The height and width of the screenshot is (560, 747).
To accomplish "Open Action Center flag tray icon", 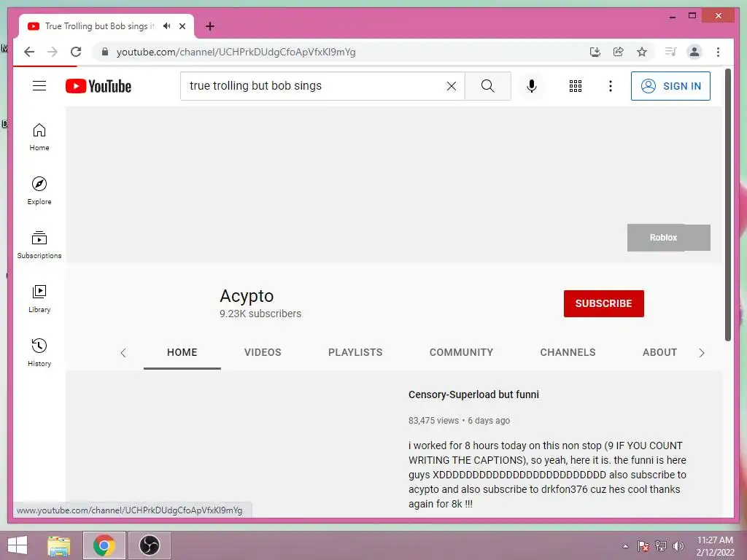I will click(x=643, y=546).
